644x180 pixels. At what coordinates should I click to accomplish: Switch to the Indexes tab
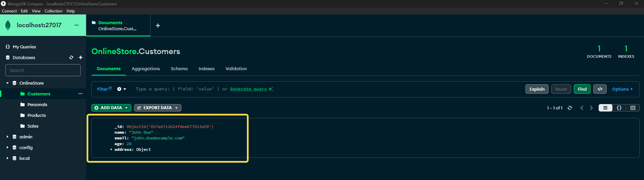[207, 69]
